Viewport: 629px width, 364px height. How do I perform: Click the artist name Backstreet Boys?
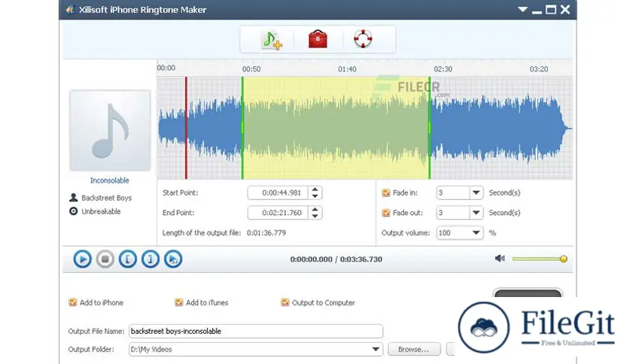[x=107, y=198]
